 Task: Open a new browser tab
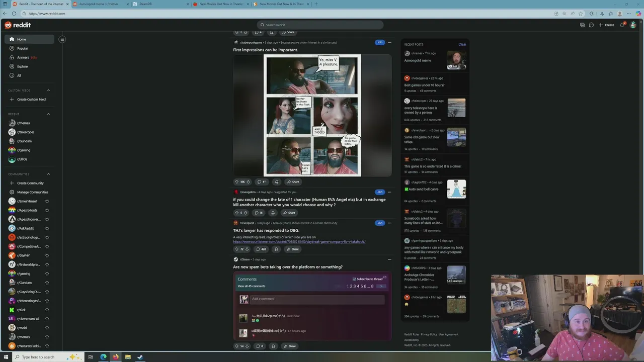click(316, 4)
